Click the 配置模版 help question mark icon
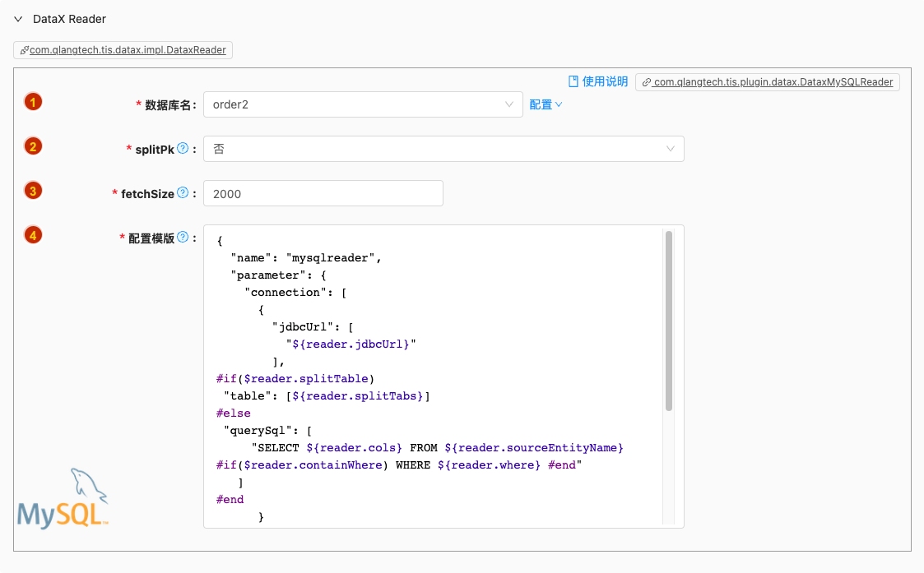This screenshot has height=573, width=924. coord(183,238)
